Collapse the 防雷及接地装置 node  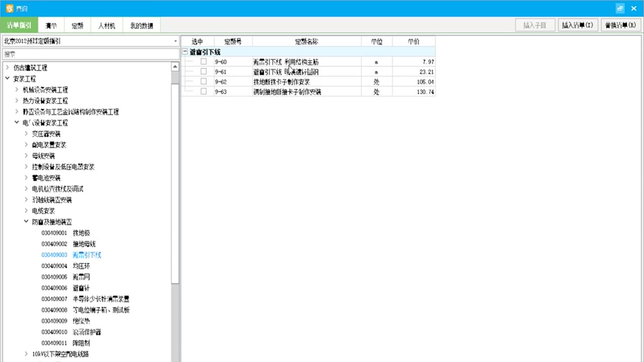(26, 222)
